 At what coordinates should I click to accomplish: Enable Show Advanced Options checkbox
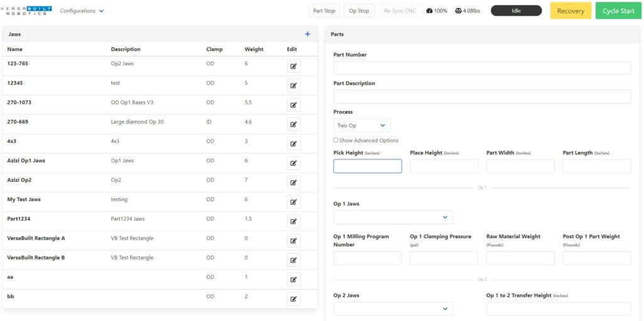[336, 140]
